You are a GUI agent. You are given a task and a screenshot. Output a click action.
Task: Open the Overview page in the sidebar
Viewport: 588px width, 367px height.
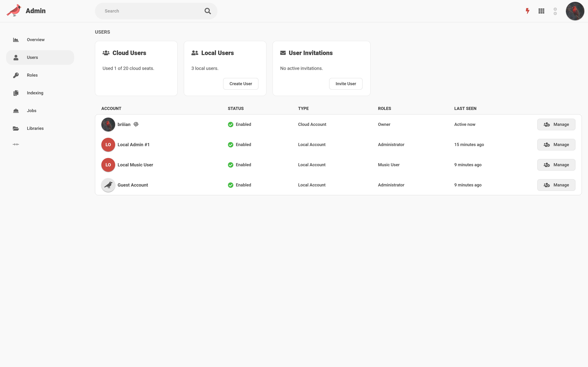click(x=36, y=40)
